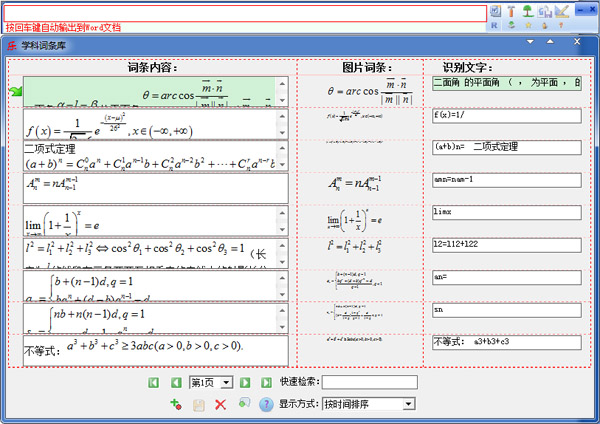Click the down triangle in 学科词条库 title bar
The image size is (600, 424).
530,41
